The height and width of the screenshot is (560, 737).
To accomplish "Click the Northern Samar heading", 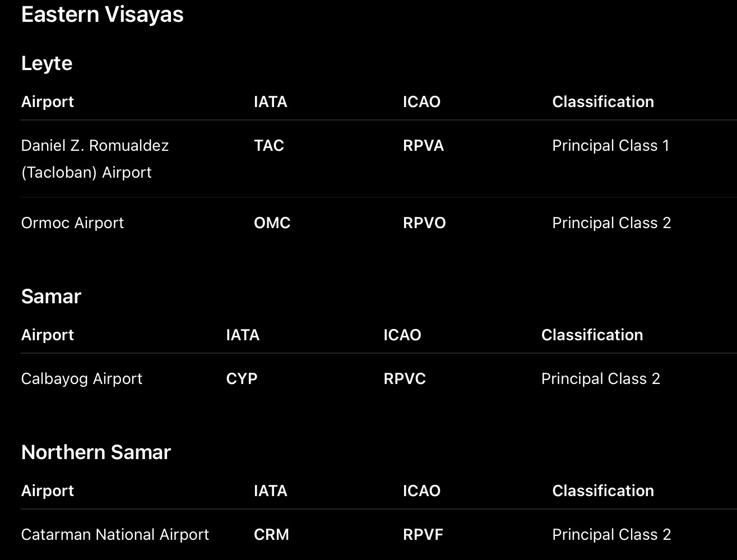I will (x=96, y=452).
